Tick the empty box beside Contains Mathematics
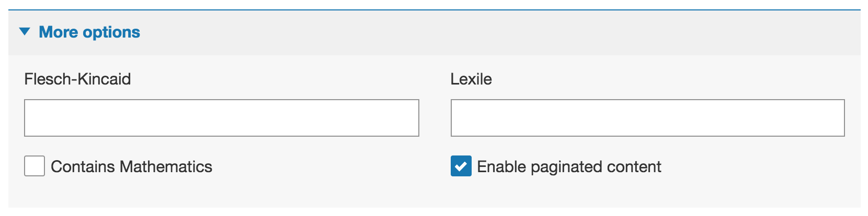This screenshot has width=868, height=216. 35,166
